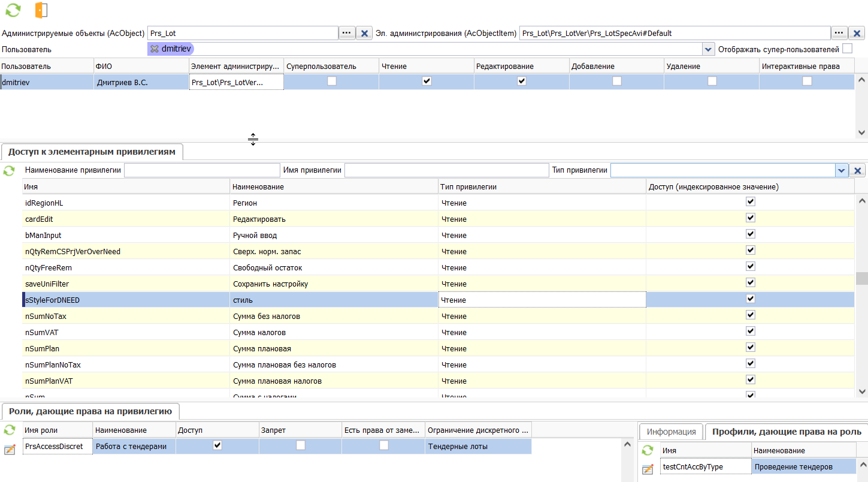The image size is (868, 482).
Task: Open the Тип привилегии dropdown
Action: click(x=841, y=171)
